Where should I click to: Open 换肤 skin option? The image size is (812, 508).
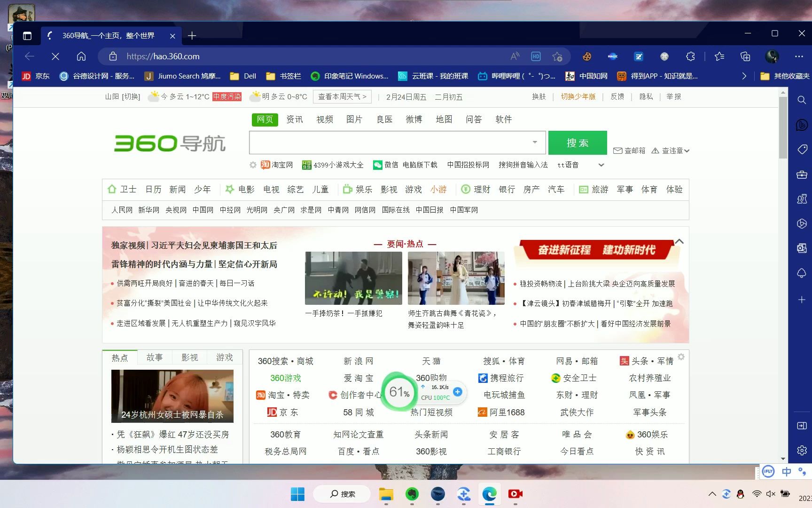click(539, 96)
